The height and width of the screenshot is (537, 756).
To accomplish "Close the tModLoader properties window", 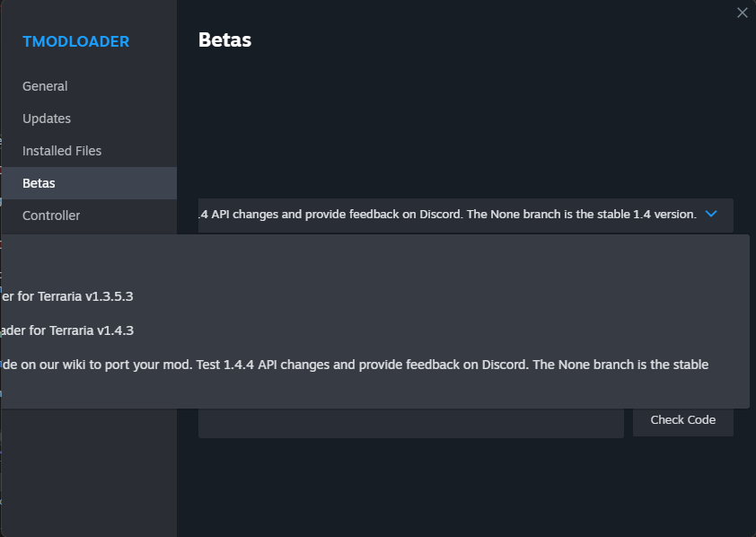I will click(742, 13).
